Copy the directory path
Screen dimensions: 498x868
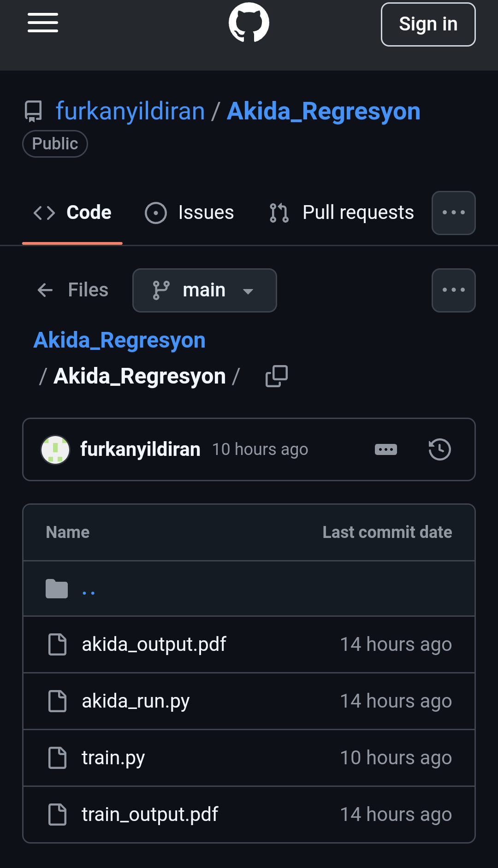pyautogui.click(x=277, y=376)
